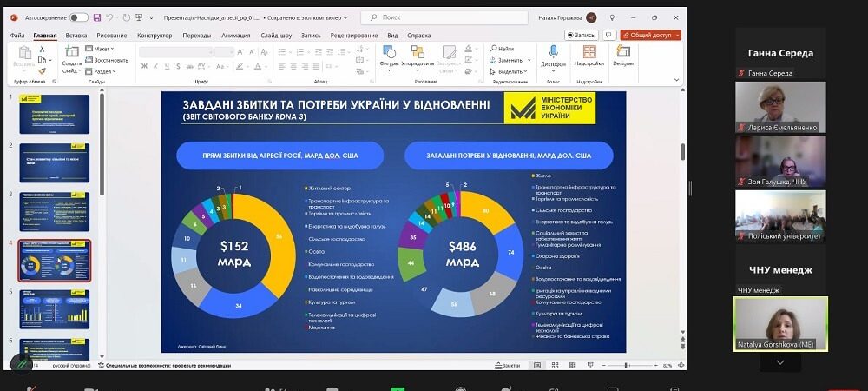Open the font size combo box

tap(224, 51)
